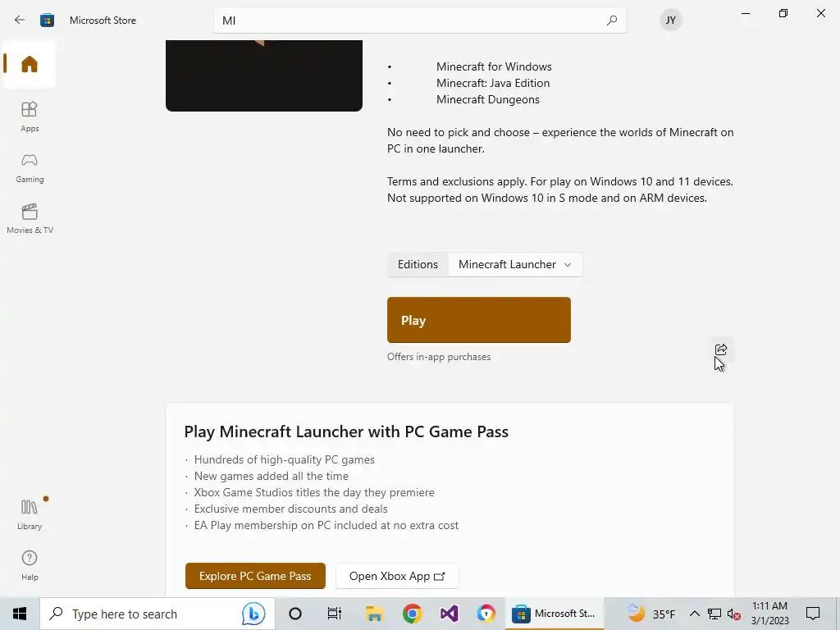Click the network tray icon

[x=714, y=614]
